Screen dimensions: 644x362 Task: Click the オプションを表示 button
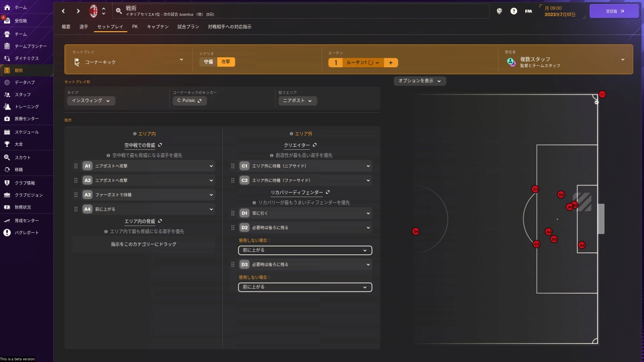click(420, 81)
